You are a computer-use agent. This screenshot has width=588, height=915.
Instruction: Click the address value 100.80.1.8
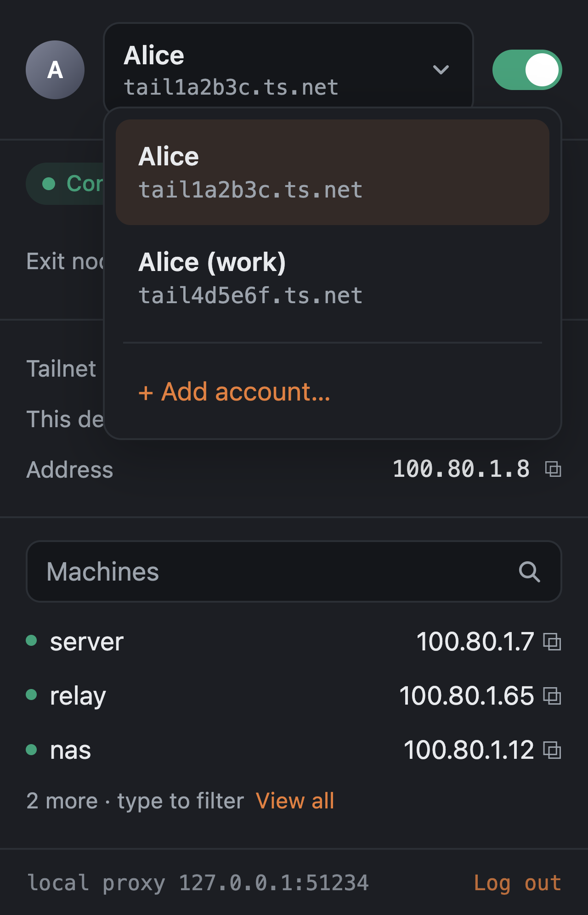coord(461,469)
